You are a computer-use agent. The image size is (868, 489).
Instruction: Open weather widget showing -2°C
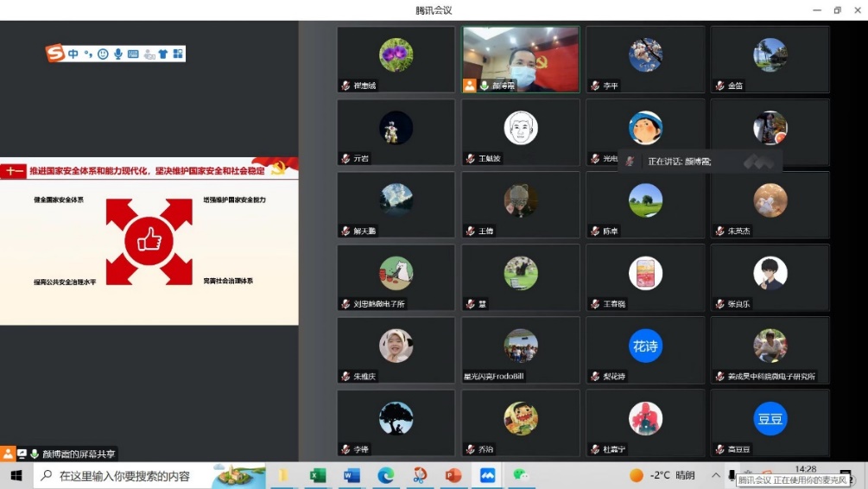pos(661,475)
